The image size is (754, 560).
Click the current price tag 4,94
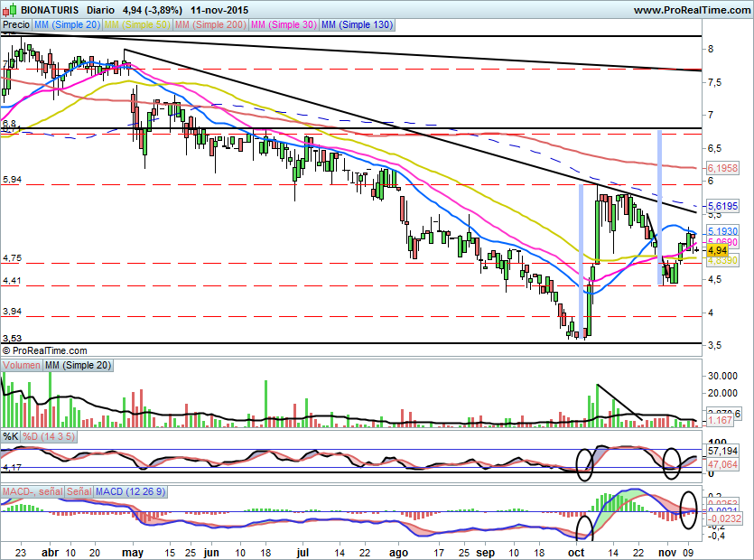[x=718, y=249]
